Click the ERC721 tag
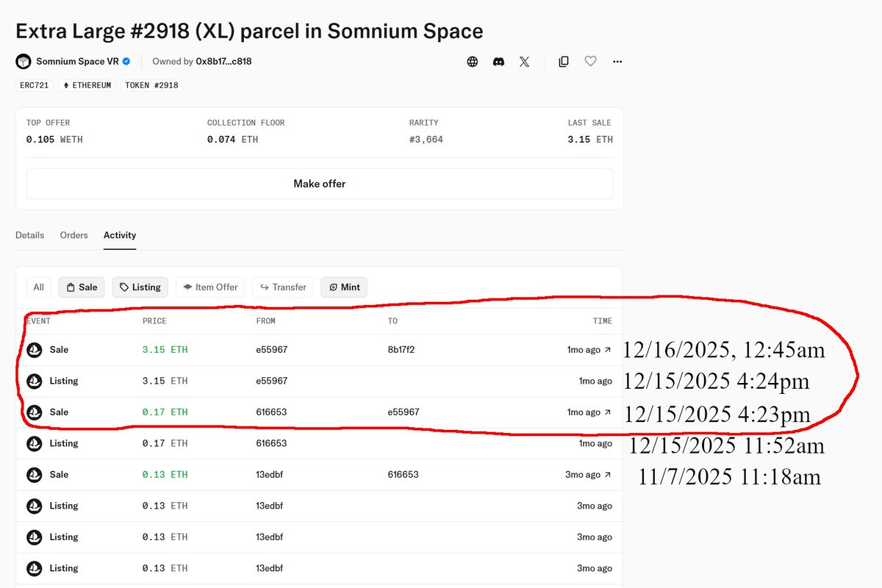Image resolution: width=882 pixels, height=588 pixels. point(35,85)
